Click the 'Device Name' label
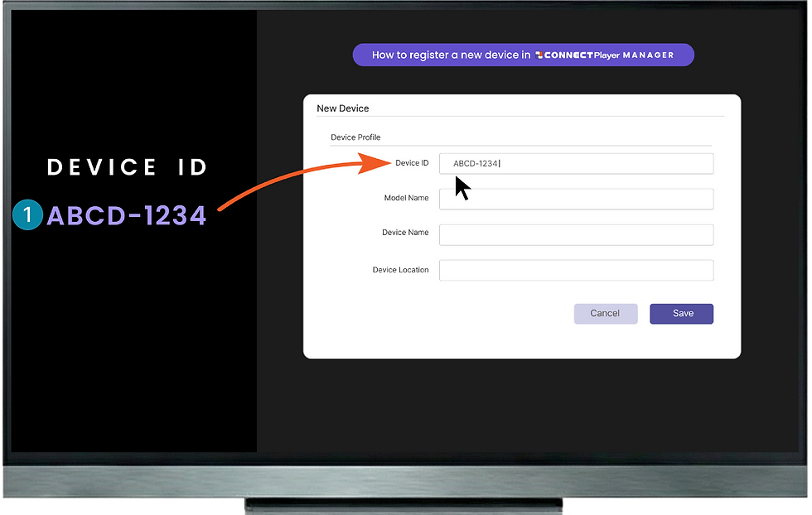Viewport: 812px width, 515px height. (x=405, y=233)
